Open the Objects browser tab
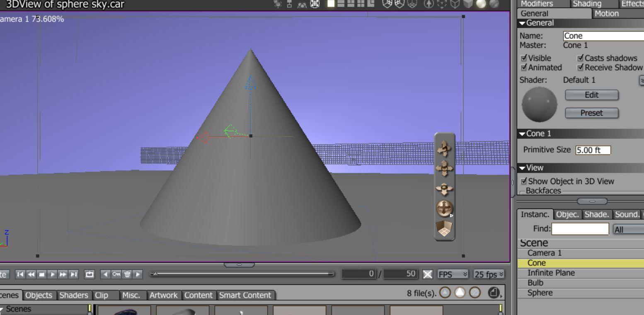Viewport: 644px width, 315px height. [39, 295]
